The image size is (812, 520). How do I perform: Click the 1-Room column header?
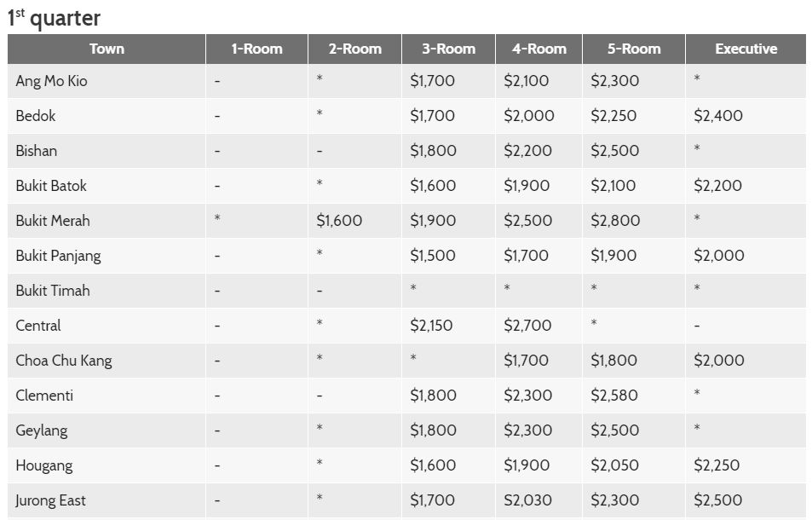click(x=256, y=49)
